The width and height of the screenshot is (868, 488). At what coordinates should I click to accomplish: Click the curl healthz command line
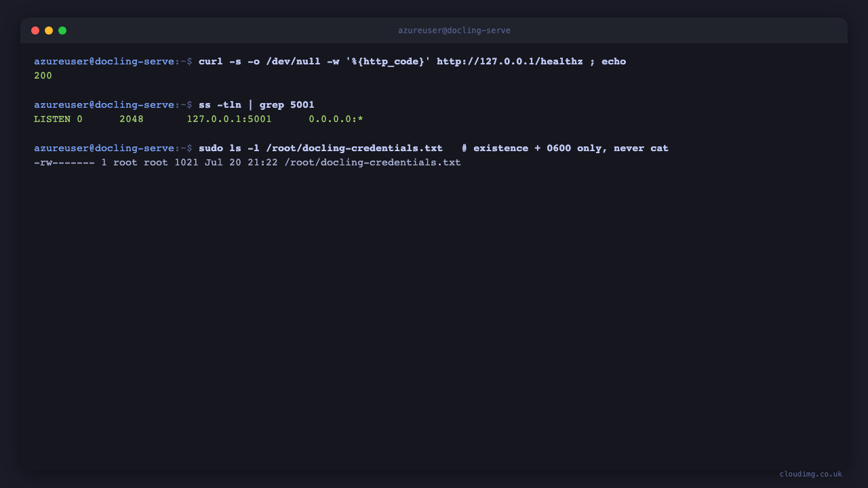tap(412, 62)
